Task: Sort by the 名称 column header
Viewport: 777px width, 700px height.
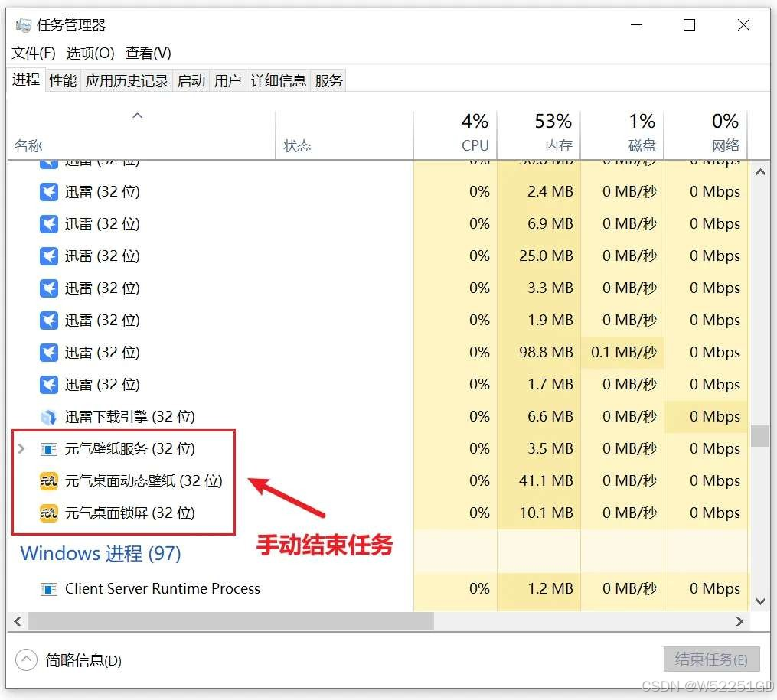Action: pyautogui.click(x=141, y=134)
